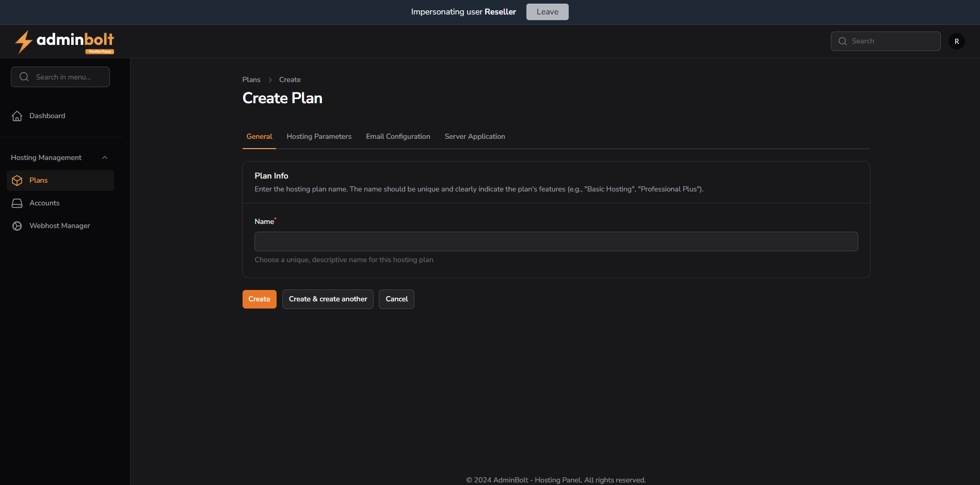Go to Plans via breadcrumb link

tap(251, 80)
